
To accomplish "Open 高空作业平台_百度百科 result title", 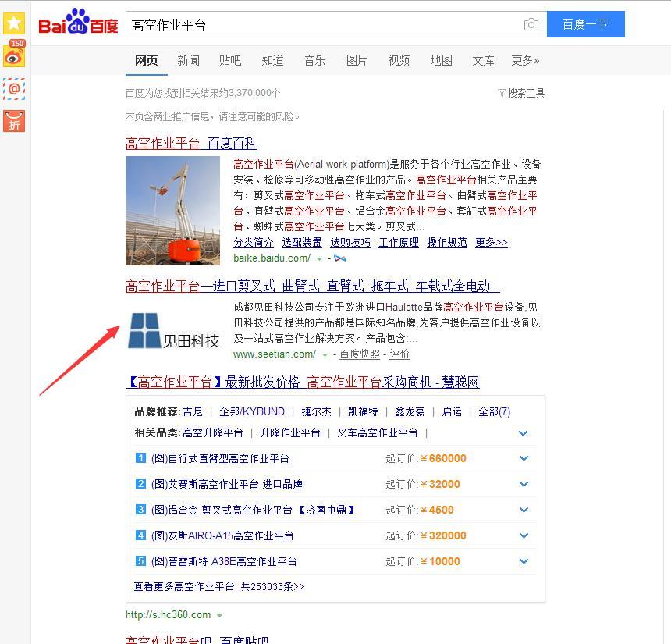I will coord(191,143).
